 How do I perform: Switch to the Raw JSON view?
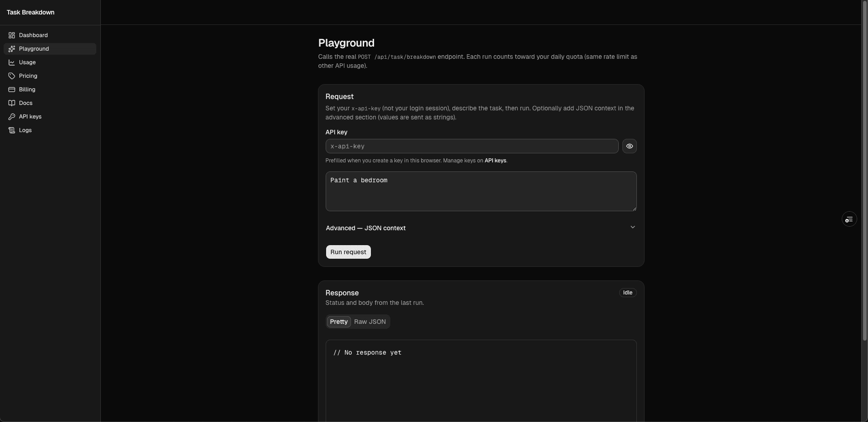click(x=370, y=322)
